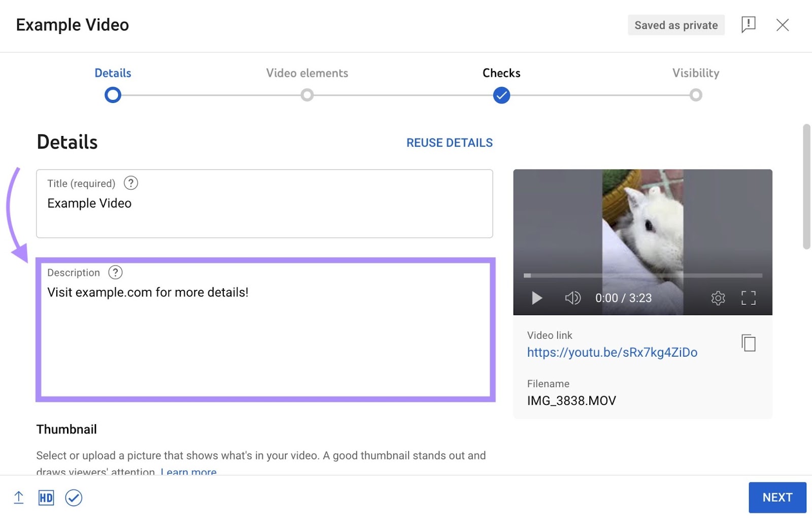This screenshot has height=518, width=812.
Task: Click the HD processing status icon
Action: click(46, 498)
